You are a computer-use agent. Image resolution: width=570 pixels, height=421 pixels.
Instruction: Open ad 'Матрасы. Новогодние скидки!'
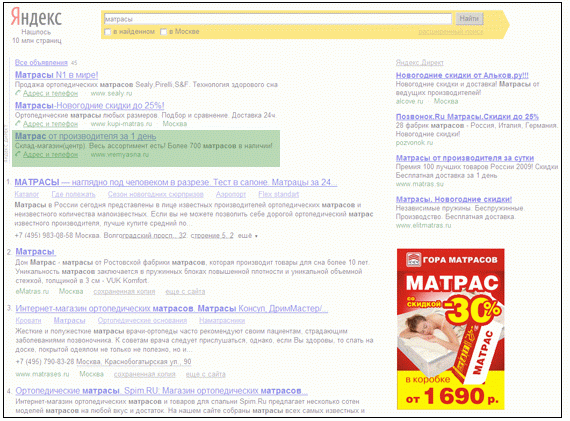(454, 199)
